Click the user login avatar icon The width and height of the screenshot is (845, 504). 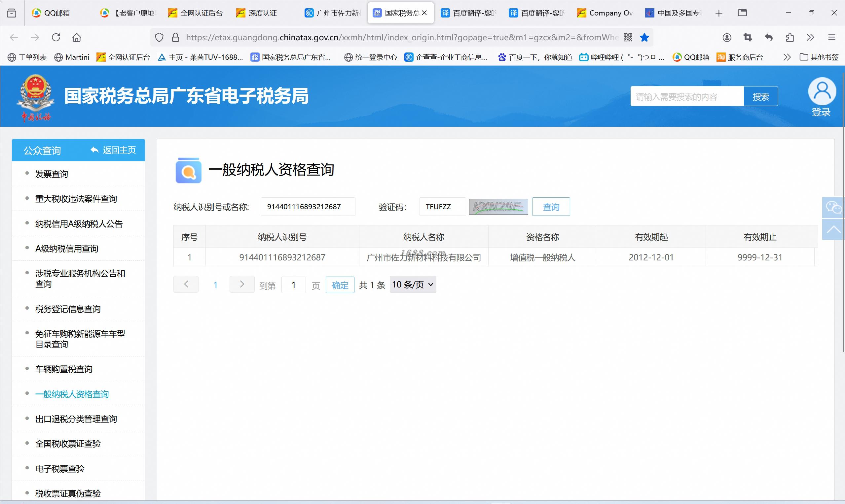[822, 91]
